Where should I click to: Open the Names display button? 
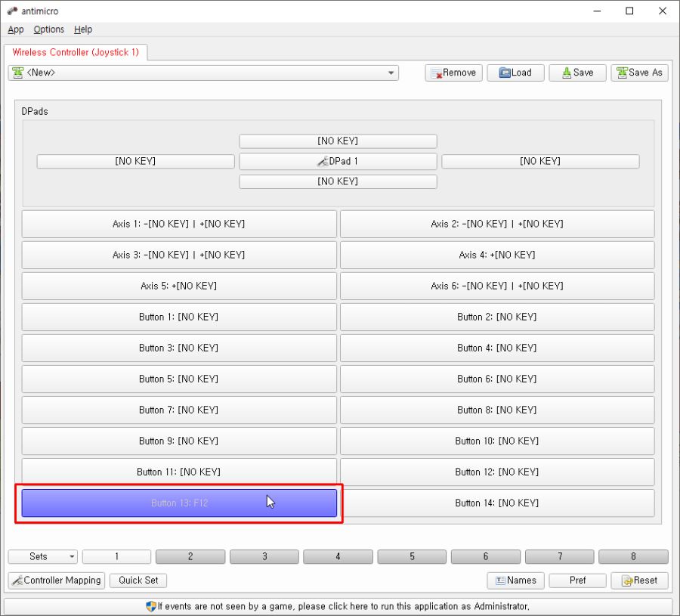[x=515, y=580]
